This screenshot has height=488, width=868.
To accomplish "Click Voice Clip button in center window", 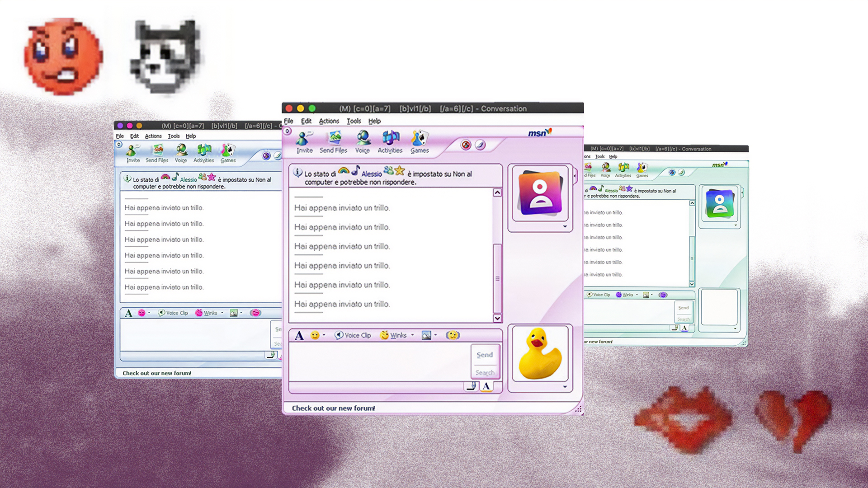I will click(353, 335).
